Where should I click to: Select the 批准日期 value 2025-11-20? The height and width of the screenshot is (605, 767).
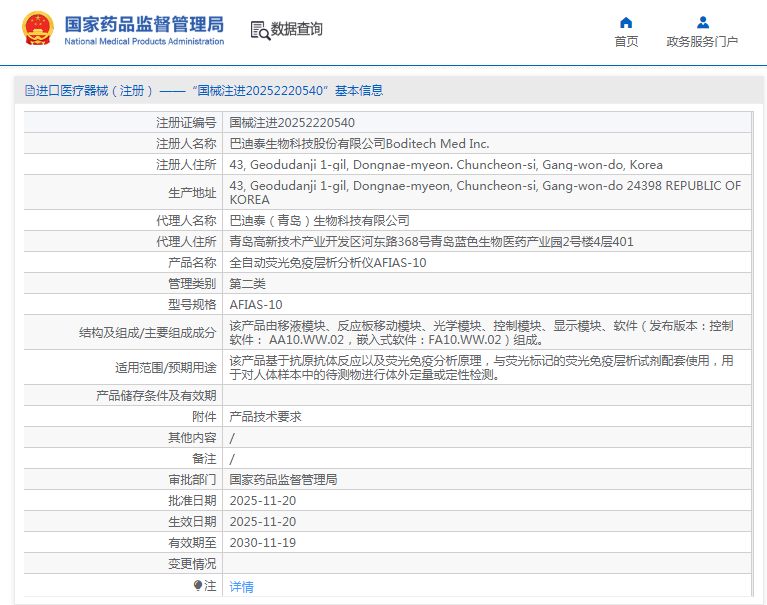pos(263,501)
